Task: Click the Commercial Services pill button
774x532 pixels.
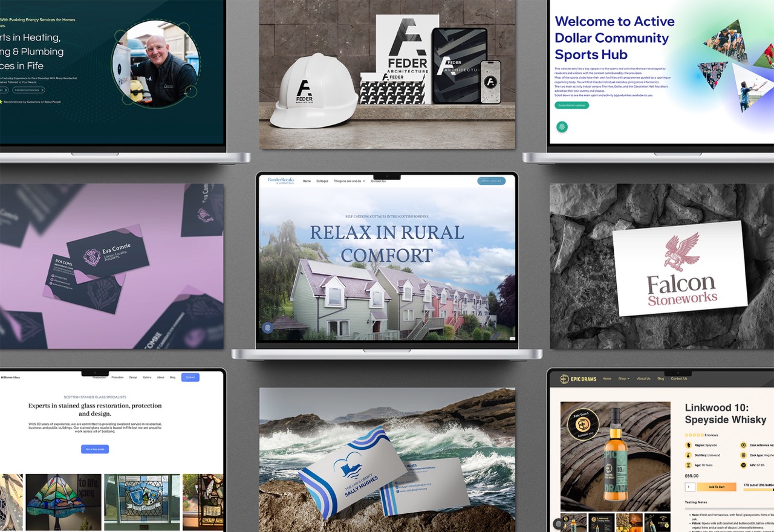Action: (x=28, y=89)
